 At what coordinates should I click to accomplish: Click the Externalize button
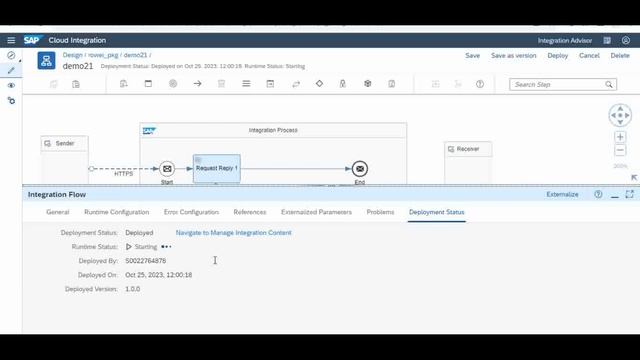pos(562,194)
